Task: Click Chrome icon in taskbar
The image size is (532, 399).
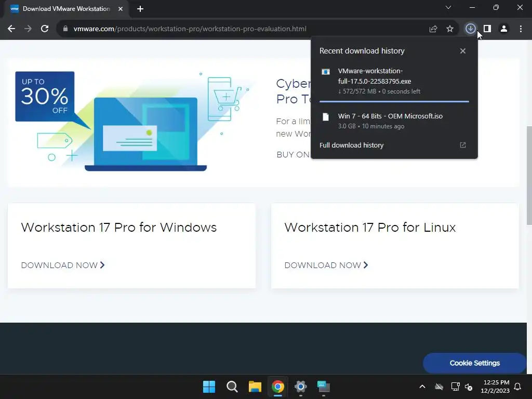Action: click(x=277, y=387)
